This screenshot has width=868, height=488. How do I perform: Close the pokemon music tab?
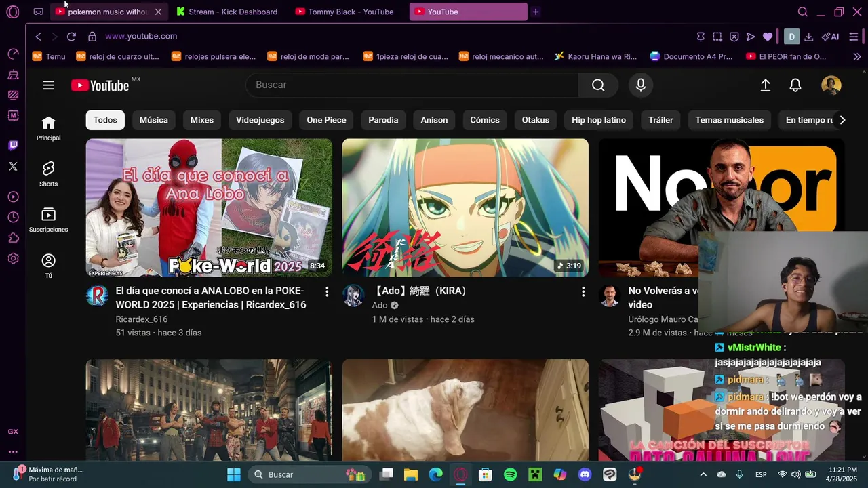[158, 12]
